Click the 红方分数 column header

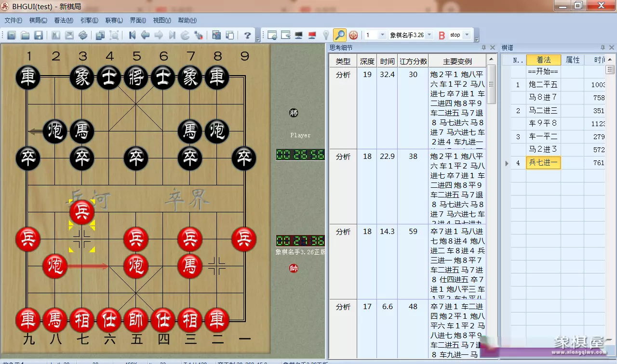coord(413,61)
